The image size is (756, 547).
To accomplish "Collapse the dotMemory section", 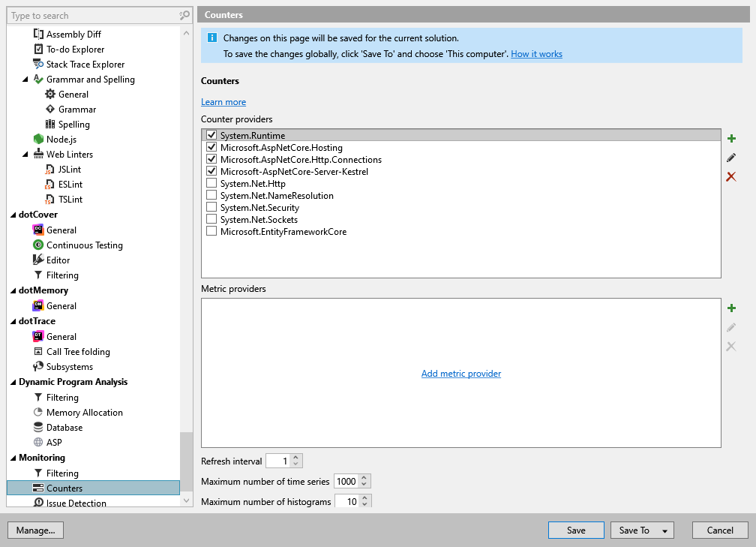I will click(12, 290).
